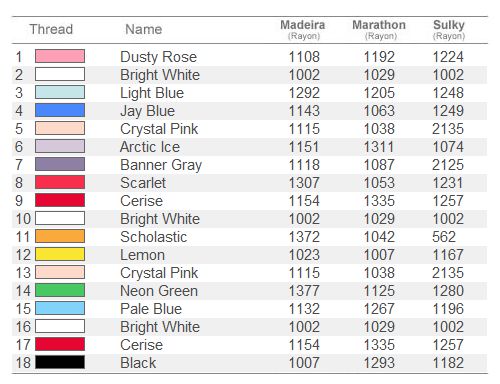Select the Light Blue thread swatch

tap(60, 92)
